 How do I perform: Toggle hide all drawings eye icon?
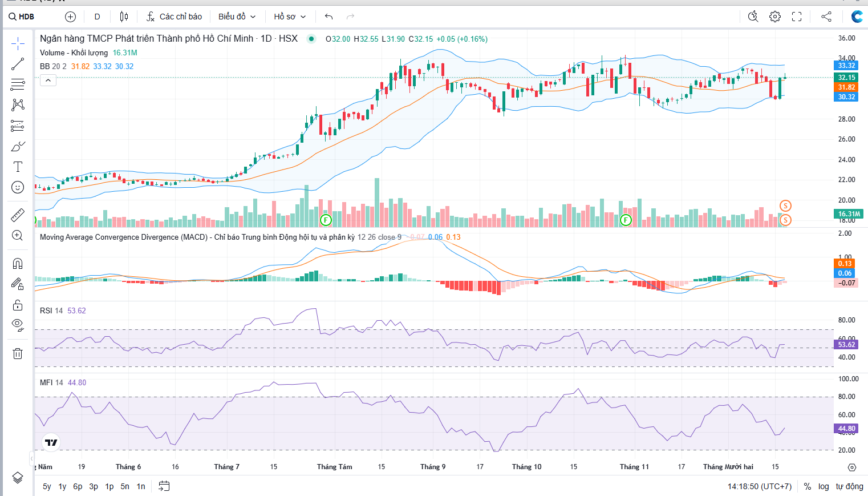pyautogui.click(x=18, y=325)
